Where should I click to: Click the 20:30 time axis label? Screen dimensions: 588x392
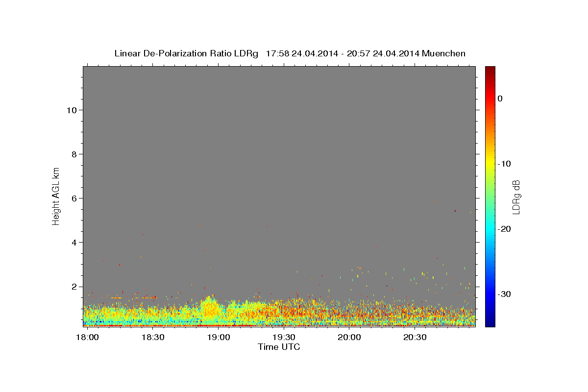[415, 338]
